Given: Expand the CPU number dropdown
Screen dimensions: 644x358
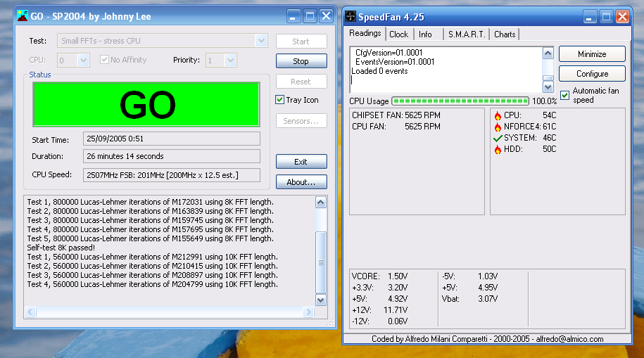Looking at the screenshot, I should coord(84,60).
